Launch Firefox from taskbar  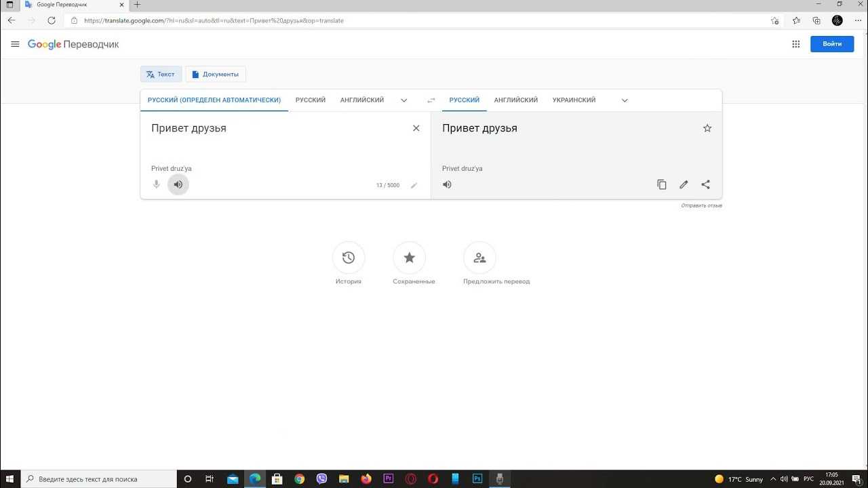366,479
